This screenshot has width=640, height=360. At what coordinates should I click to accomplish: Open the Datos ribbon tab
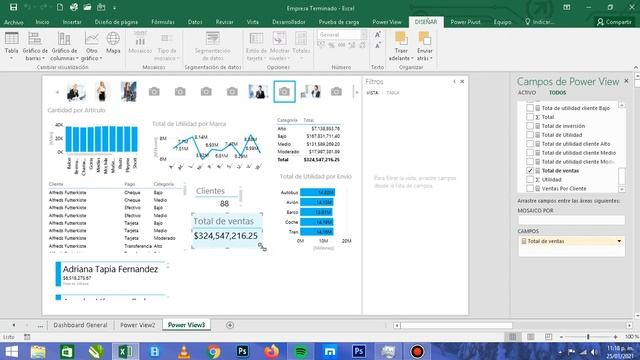(x=195, y=22)
